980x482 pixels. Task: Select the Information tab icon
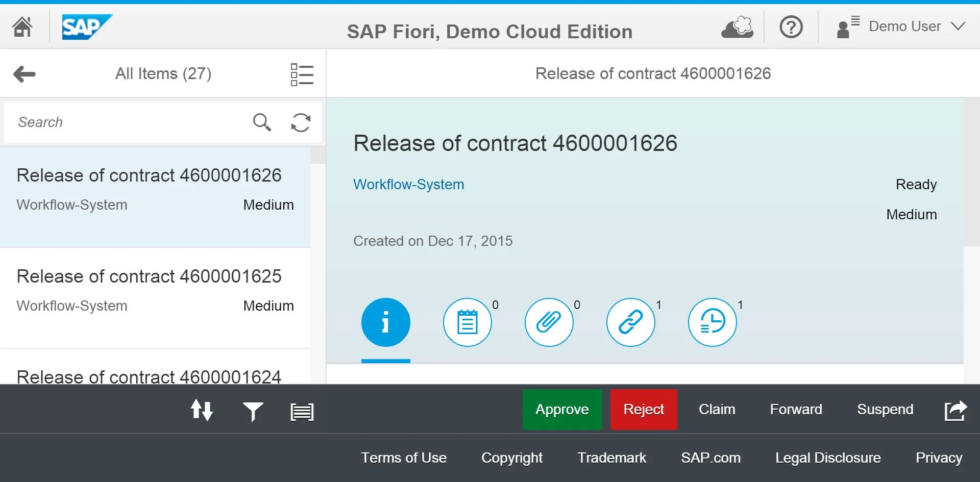point(386,322)
